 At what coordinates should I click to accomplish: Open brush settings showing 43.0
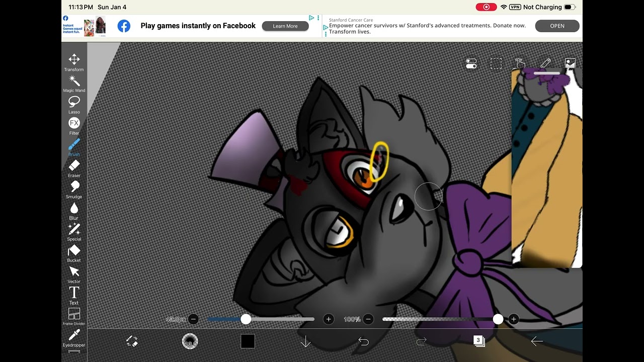[190, 341]
